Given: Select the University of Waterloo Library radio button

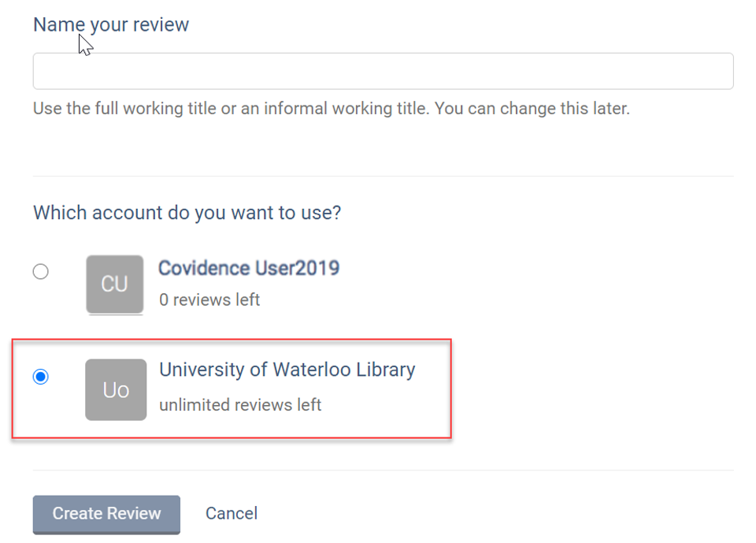Looking at the screenshot, I should 41,377.
